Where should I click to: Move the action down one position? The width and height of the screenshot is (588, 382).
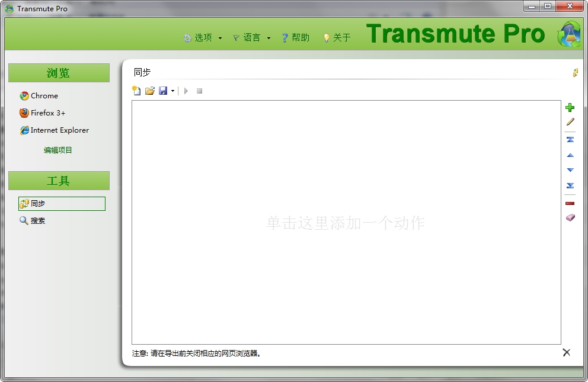pyautogui.click(x=570, y=170)
